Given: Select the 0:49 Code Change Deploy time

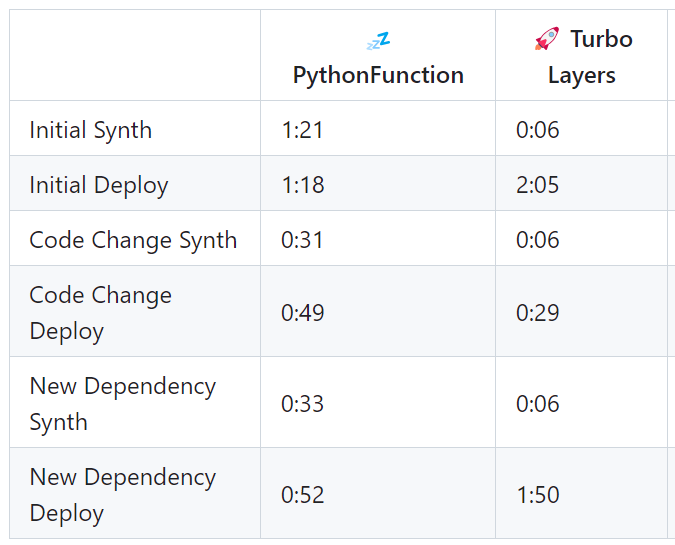Looking at the screenshot, I should pyautogui.click(x=303, y=313).
